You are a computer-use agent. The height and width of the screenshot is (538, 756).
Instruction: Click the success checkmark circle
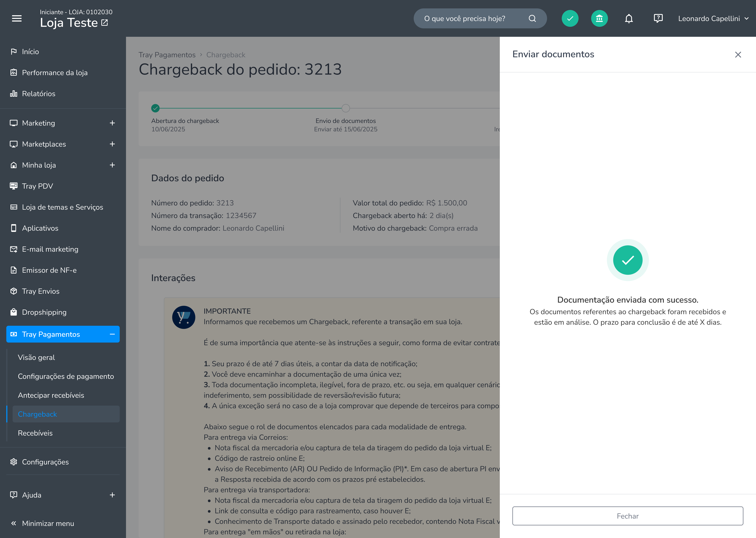(628, 260)
